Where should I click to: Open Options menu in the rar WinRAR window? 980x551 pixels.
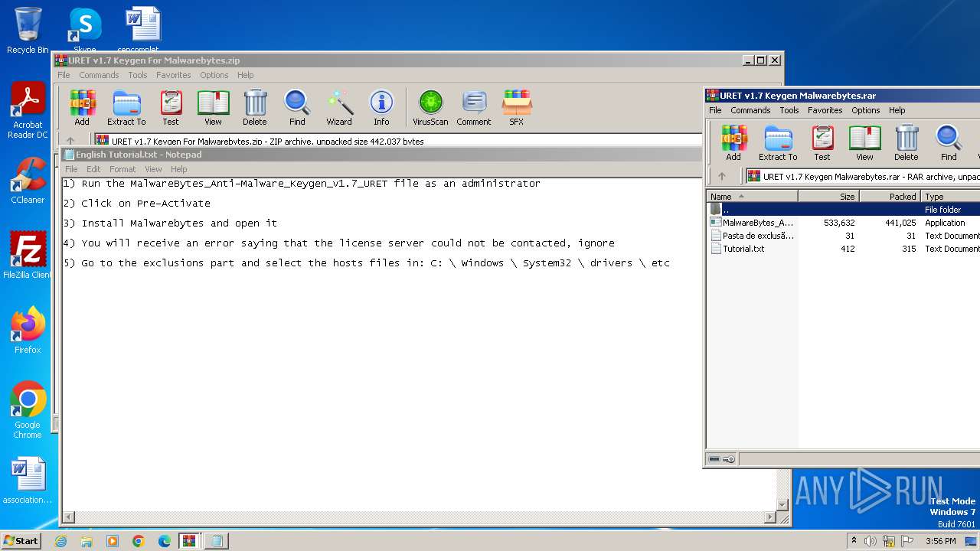pos(866,110)
